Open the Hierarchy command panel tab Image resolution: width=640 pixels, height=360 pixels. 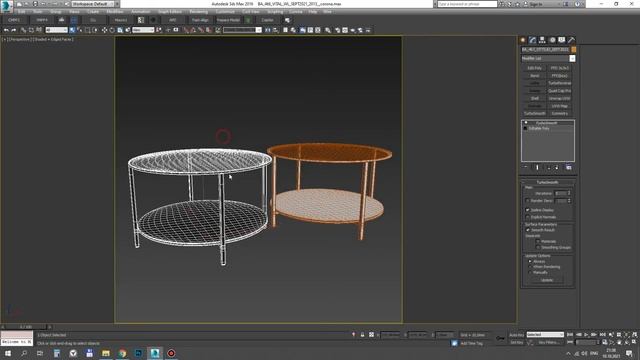[542, 40]
